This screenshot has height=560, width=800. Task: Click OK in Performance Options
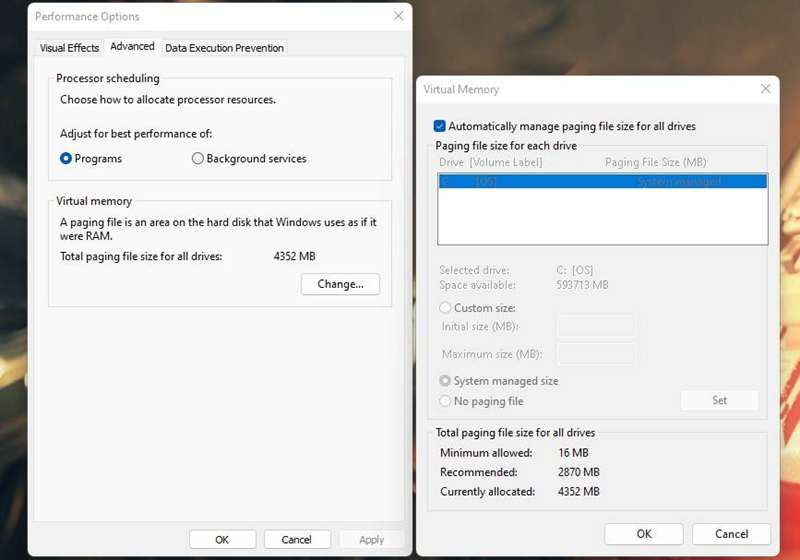point(222,540)
